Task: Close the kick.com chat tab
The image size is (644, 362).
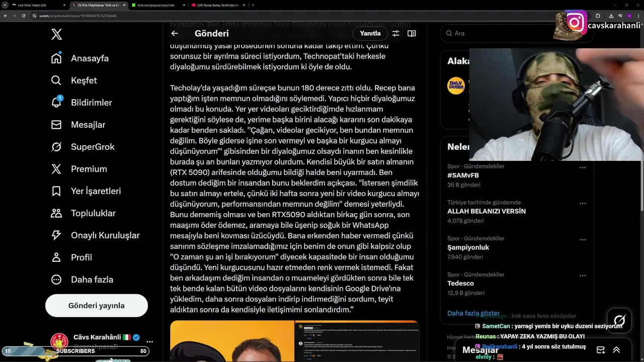Action: (x=185, y=5)
